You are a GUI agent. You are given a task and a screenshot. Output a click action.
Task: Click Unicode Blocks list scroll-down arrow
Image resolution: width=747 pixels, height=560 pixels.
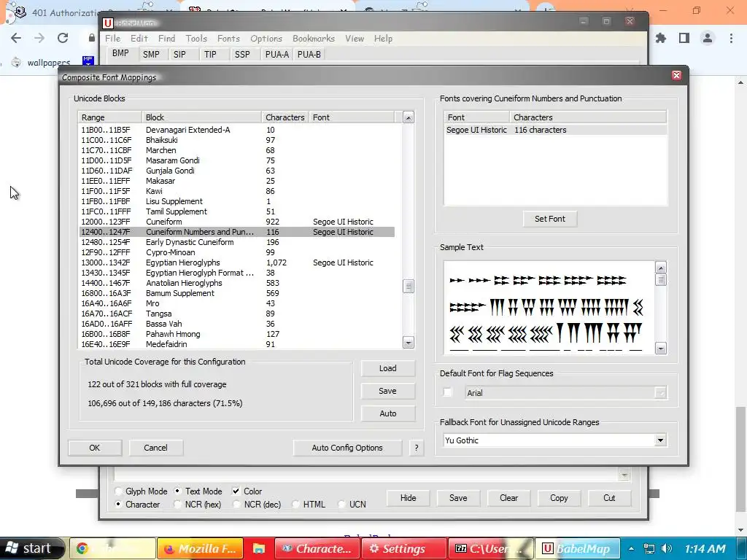409,343
